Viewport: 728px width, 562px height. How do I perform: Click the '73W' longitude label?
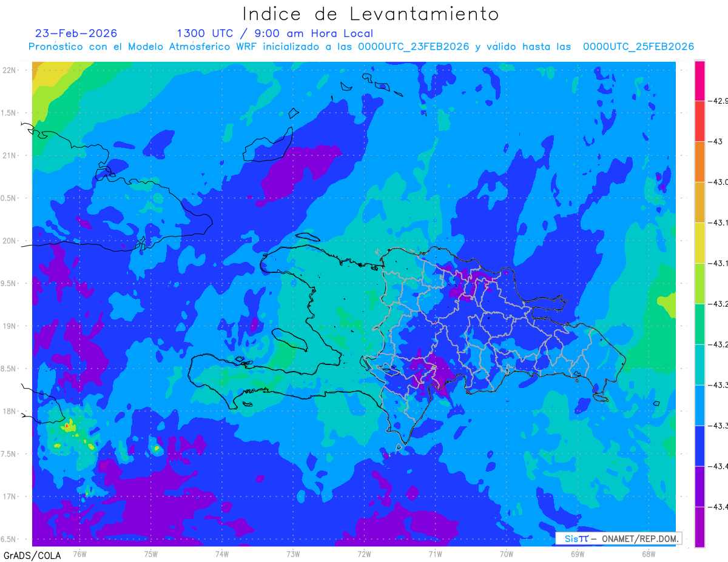coord(293,554)
